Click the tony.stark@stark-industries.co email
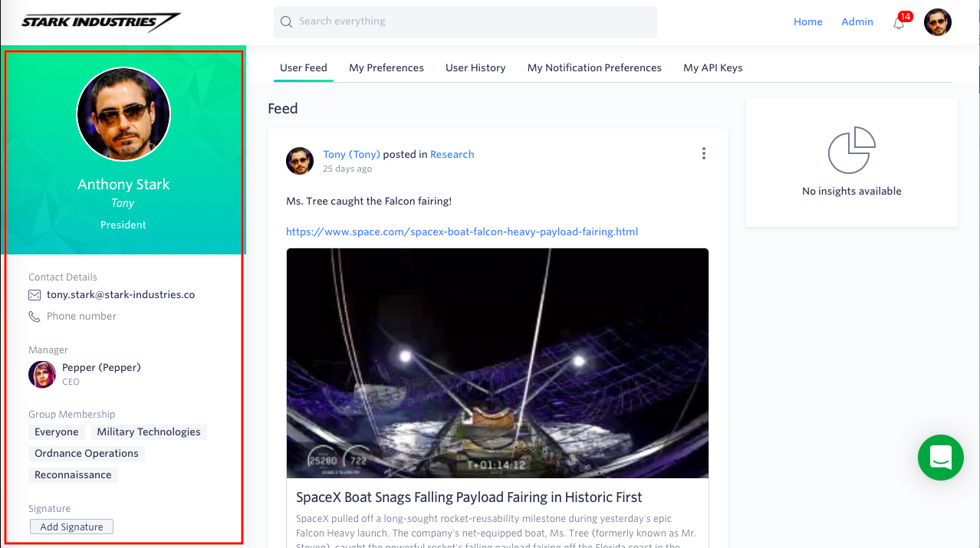The image size is (980, 548). (x=121, y=295)
